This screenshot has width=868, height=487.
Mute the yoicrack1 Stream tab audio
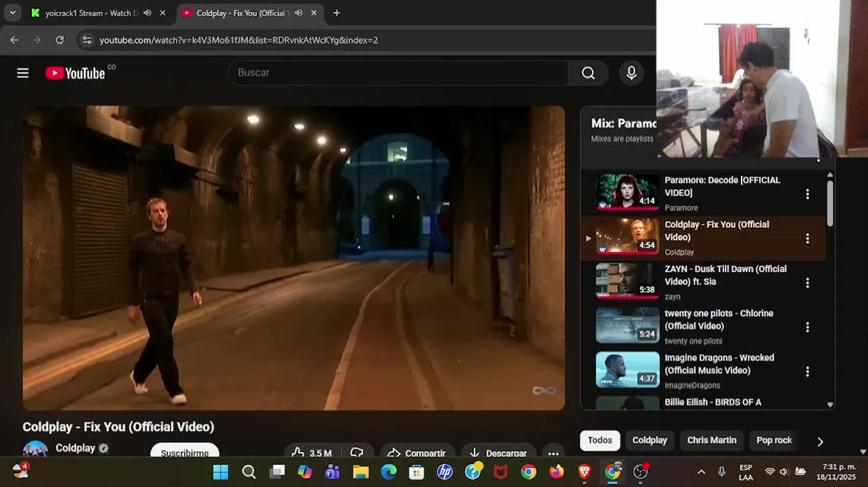pos(147,13)
